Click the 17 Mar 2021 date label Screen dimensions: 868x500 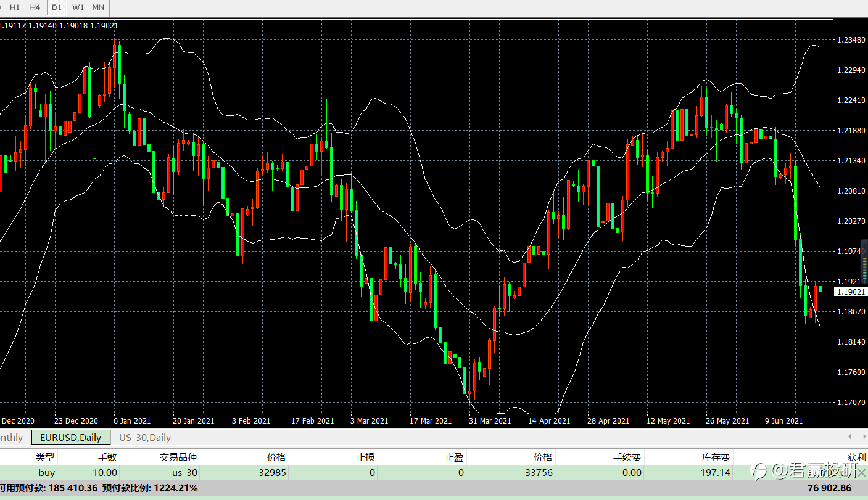431,421
